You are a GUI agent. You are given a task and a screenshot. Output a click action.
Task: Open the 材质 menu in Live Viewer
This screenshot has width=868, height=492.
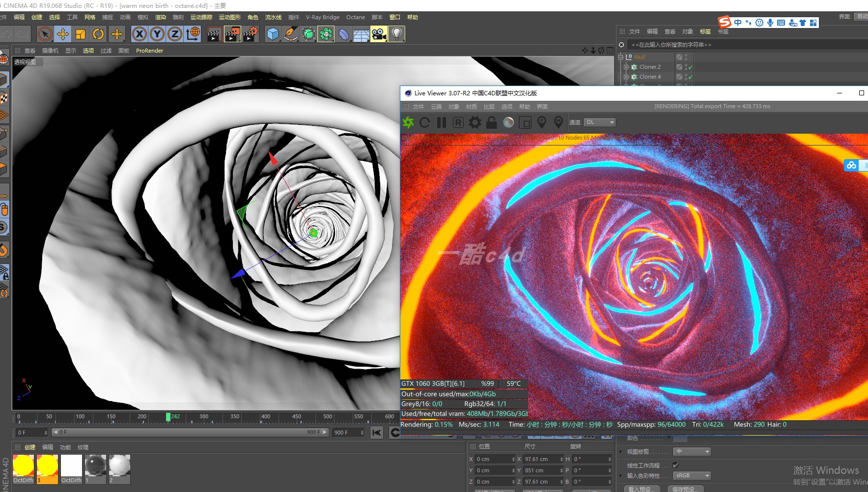tap(471, 107)
